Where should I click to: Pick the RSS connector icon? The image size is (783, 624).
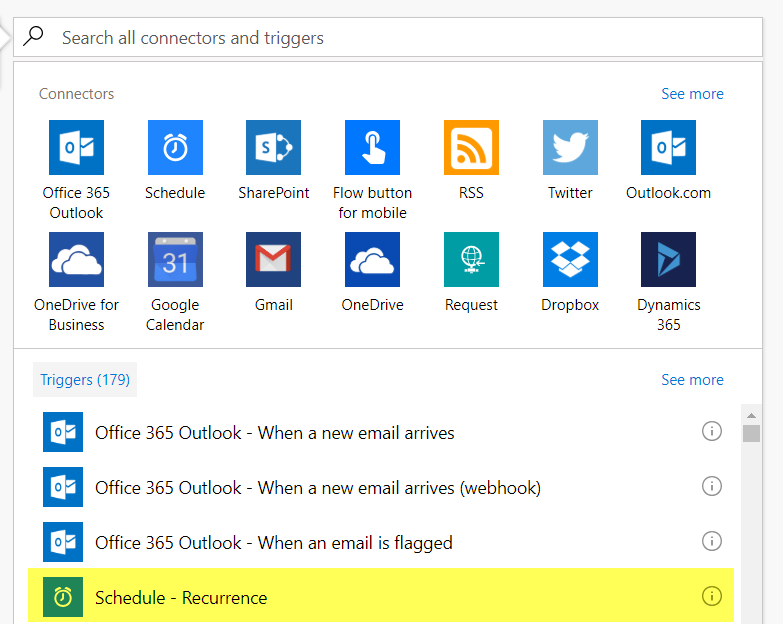pos(471,147)
